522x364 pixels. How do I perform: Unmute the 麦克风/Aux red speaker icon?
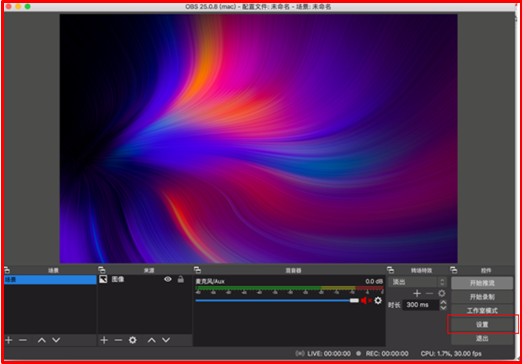point(366,301)
